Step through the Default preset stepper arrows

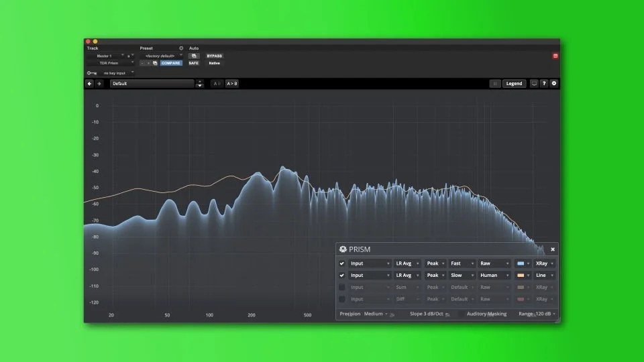pos(200,83)
